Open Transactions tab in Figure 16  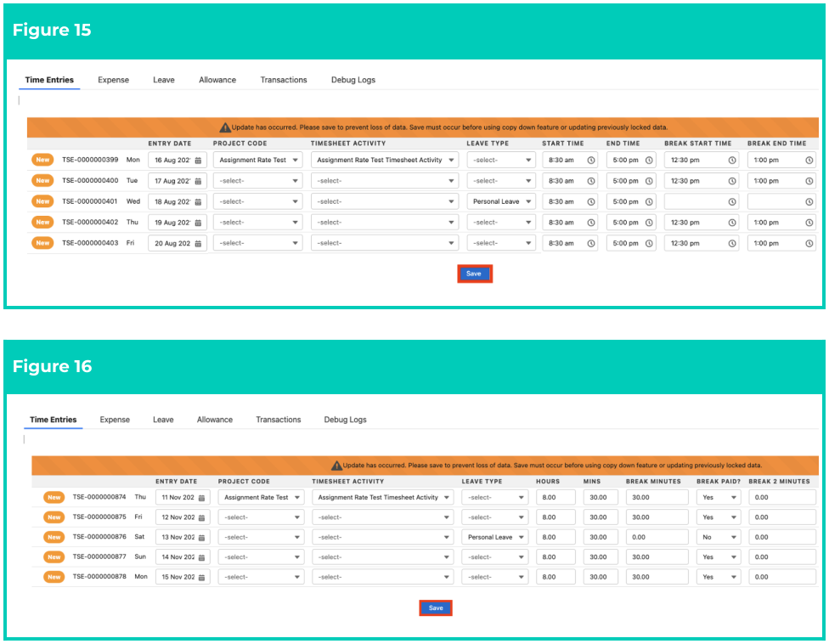click(278, 420)
